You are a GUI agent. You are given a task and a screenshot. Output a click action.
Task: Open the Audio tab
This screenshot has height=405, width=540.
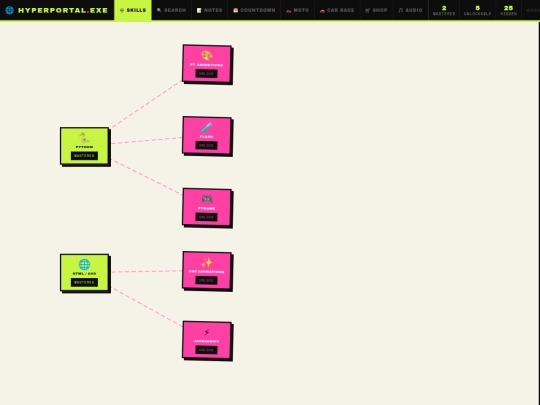pos(410,10)
